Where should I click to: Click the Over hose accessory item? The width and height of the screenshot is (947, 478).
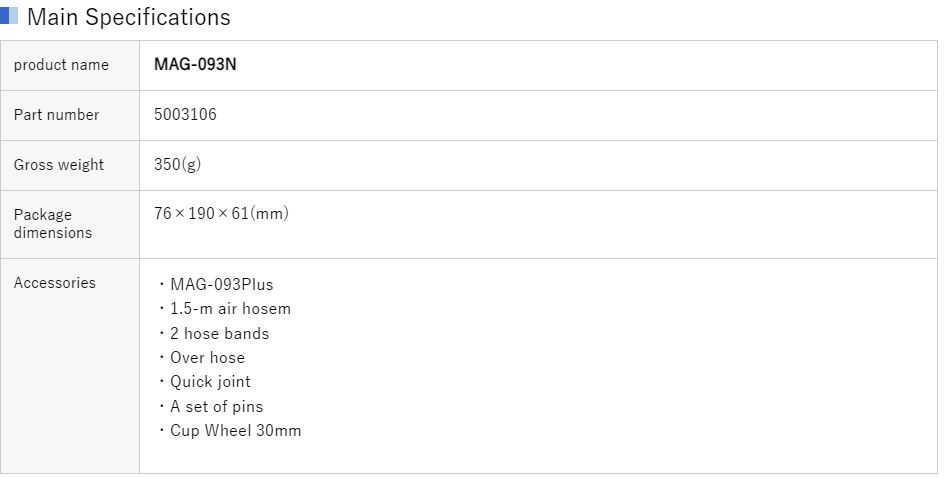pos(207,358)
